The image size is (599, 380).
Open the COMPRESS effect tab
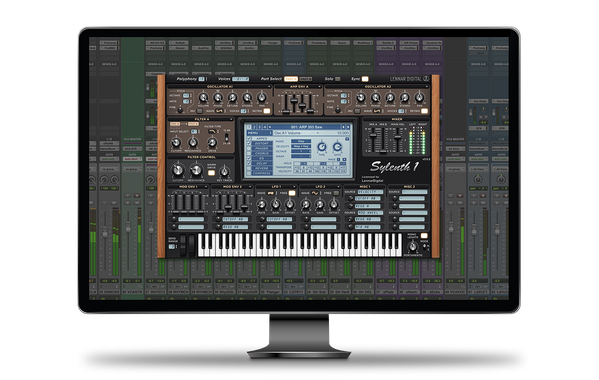coord(262,173)
